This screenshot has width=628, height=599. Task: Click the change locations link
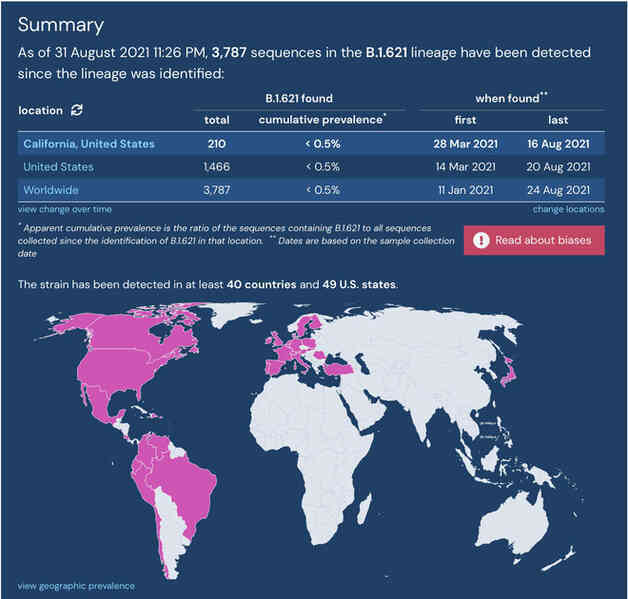(568, 209)
